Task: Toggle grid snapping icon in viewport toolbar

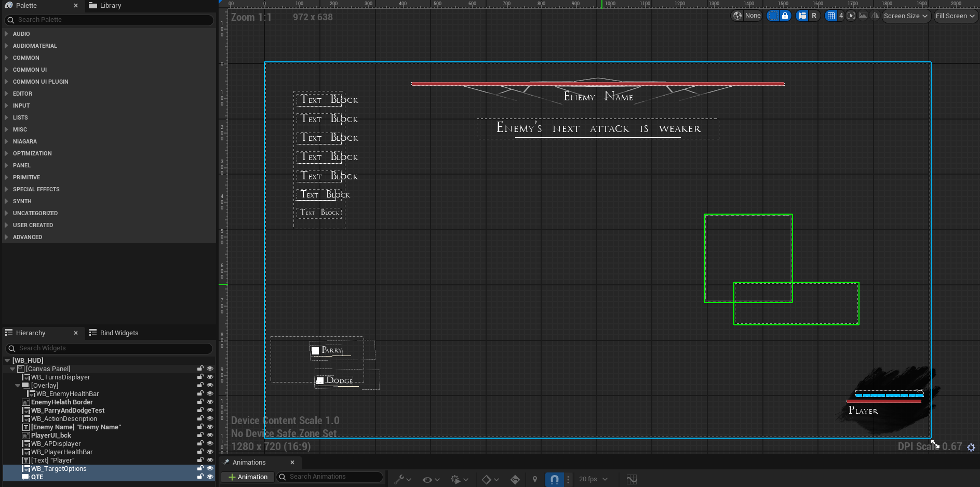Action: [831, 16]
